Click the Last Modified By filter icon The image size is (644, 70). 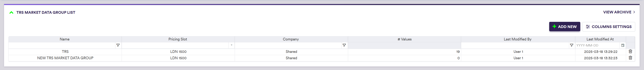point(572,45)
